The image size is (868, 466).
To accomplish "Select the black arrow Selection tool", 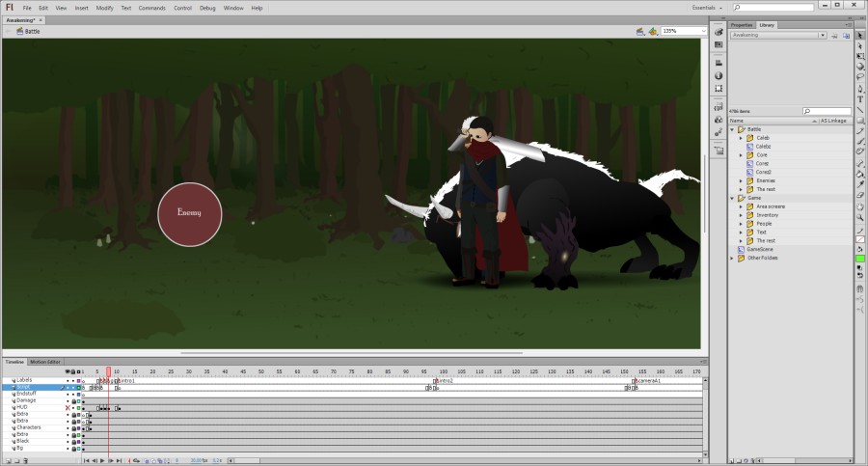I will 860,35.
